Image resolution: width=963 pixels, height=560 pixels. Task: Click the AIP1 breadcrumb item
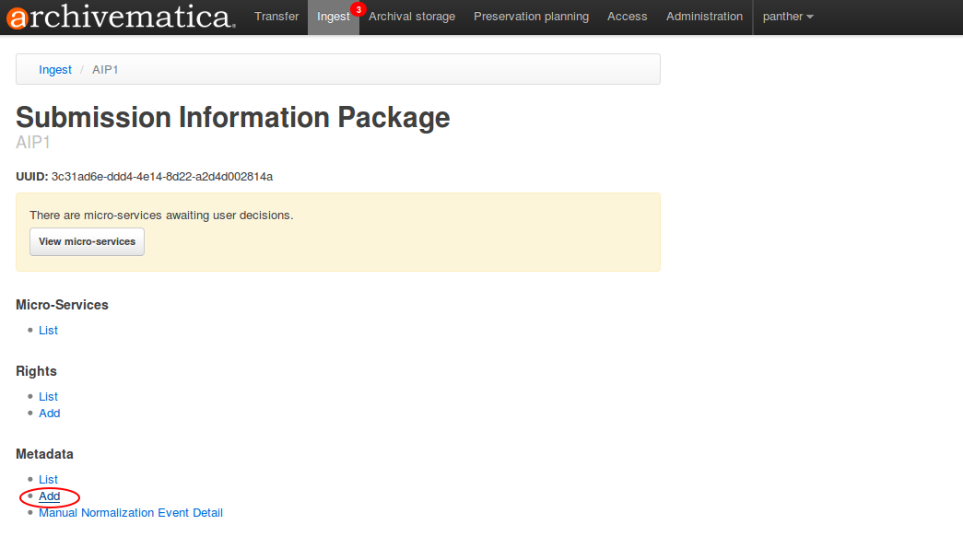pyautogui.click(x=105, y=70)
